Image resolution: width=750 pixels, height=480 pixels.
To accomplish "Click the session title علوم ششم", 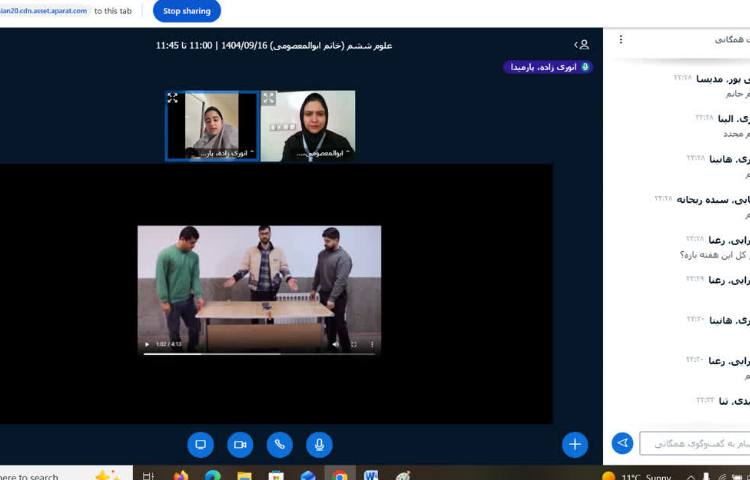I will tap(274, 45).
